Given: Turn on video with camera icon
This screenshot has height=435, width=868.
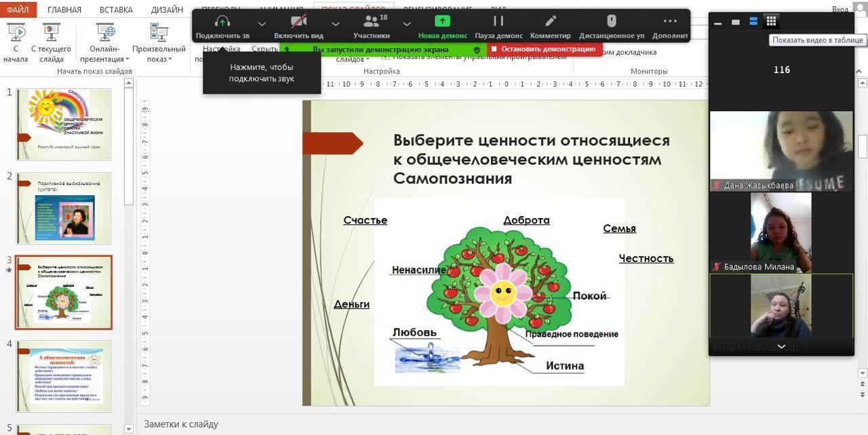Looking at the screenshot, I should (298, 22).
